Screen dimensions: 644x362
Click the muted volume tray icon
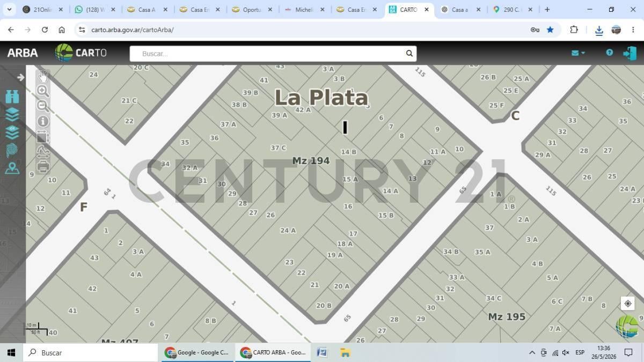[x=566, y=352]
